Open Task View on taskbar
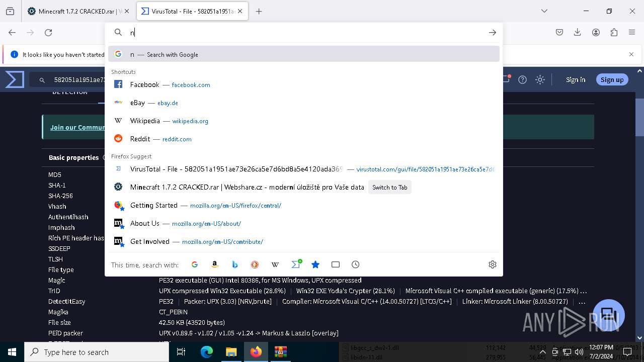 [181, 352]
